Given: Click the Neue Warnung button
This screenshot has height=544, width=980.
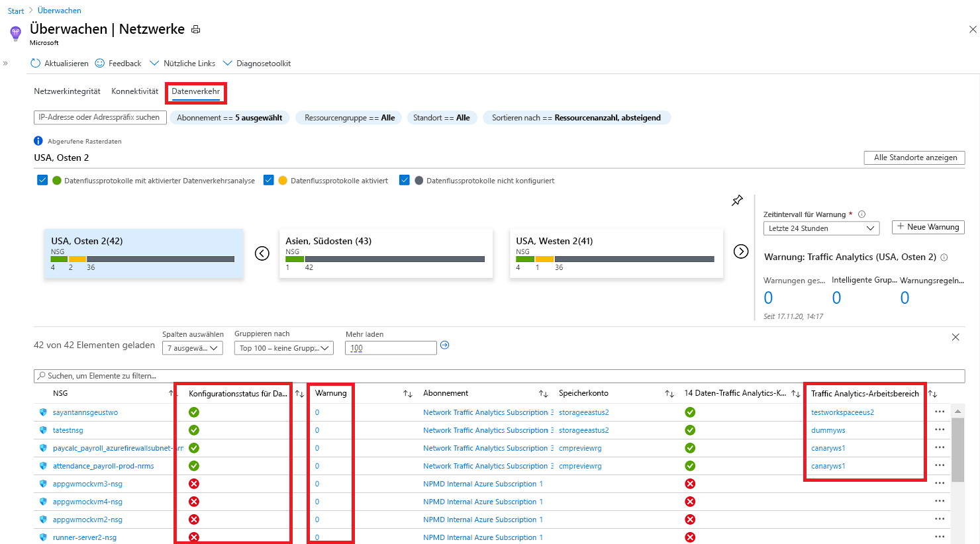Looking at the screenshot, I should click(928, 227).
